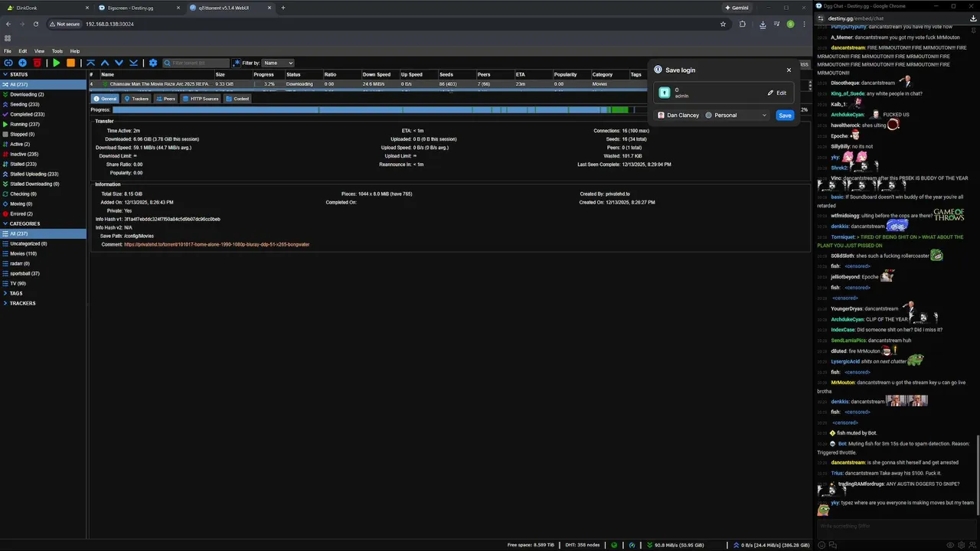Screen dimensions: 980x551
Task: Open the Filter by Name dropdown
Action: (x=278, y=63)
